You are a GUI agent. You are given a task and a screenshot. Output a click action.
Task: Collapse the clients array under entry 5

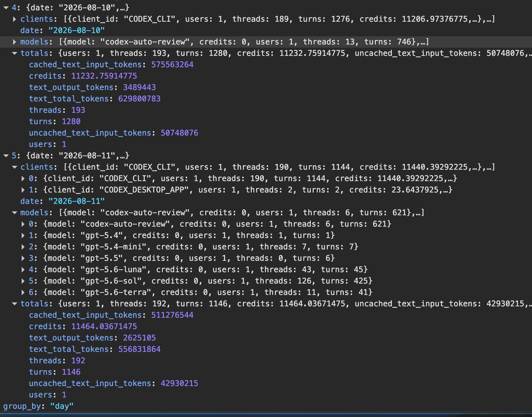click(15, 167)
